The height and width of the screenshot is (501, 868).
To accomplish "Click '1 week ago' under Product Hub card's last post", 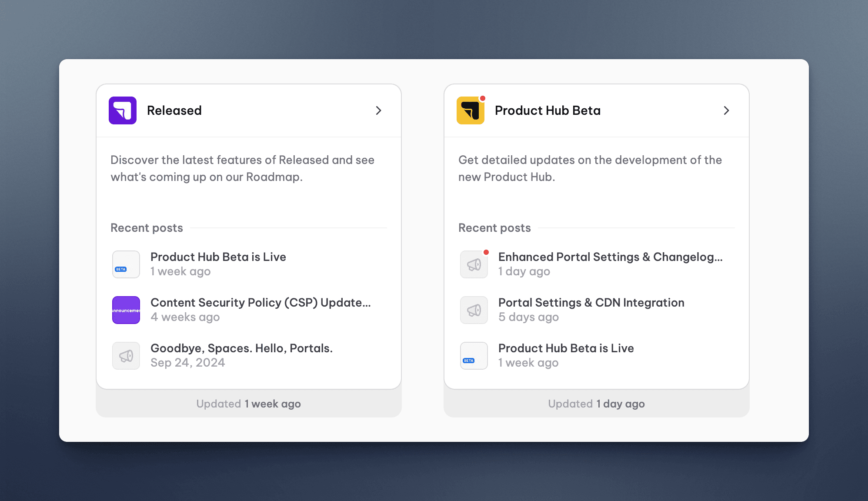I will click(x=528, y=363).
